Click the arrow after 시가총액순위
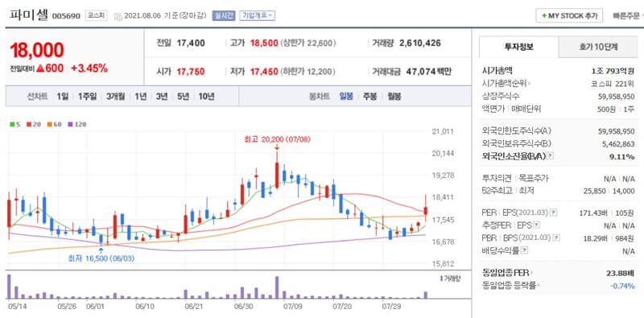Image resolution: width=644 pixels, height=318 pixels. tap(529, 84)
